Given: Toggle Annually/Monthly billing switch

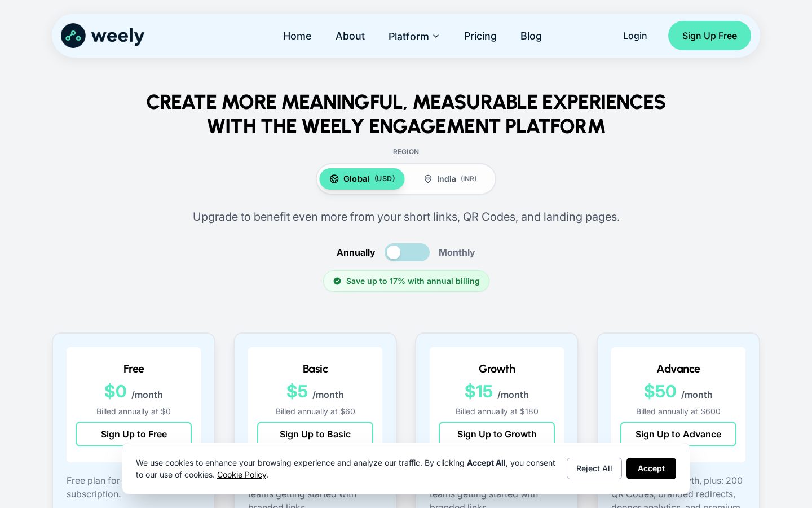Looking at the screenshot, I should 407,252.
